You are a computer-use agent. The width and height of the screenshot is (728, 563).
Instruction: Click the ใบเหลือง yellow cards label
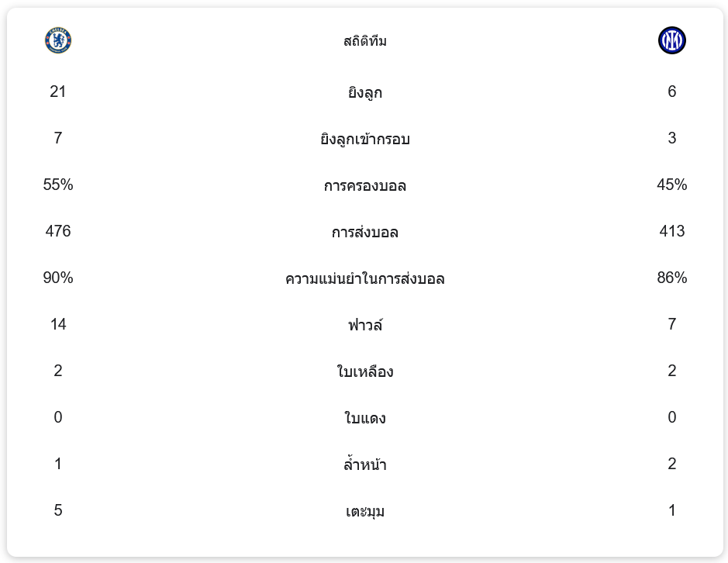[x=365, y=371]
